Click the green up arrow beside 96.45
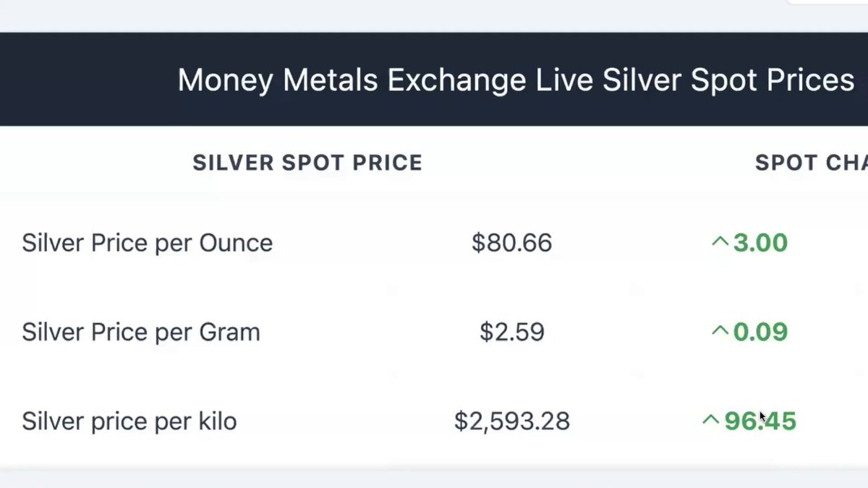 [710, 421]
